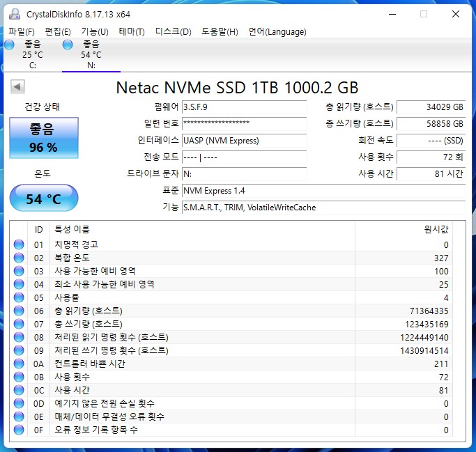The height and width of the screenshot is (452, 476).
Task: Click the transfer mode field
Action: click(x=245, y=157)
